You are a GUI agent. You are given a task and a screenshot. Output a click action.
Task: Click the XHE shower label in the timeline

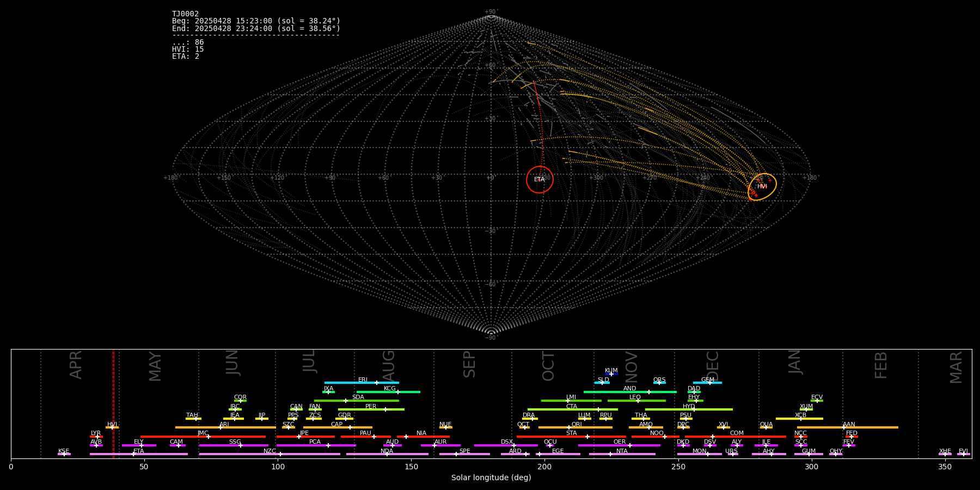(945, 451)
